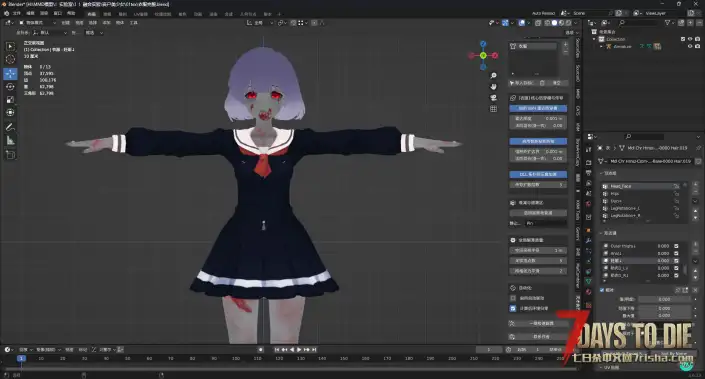Click the pin icon in properties header
The width and height of the screenshot is (705, 379).
click(x=698, y=148)
